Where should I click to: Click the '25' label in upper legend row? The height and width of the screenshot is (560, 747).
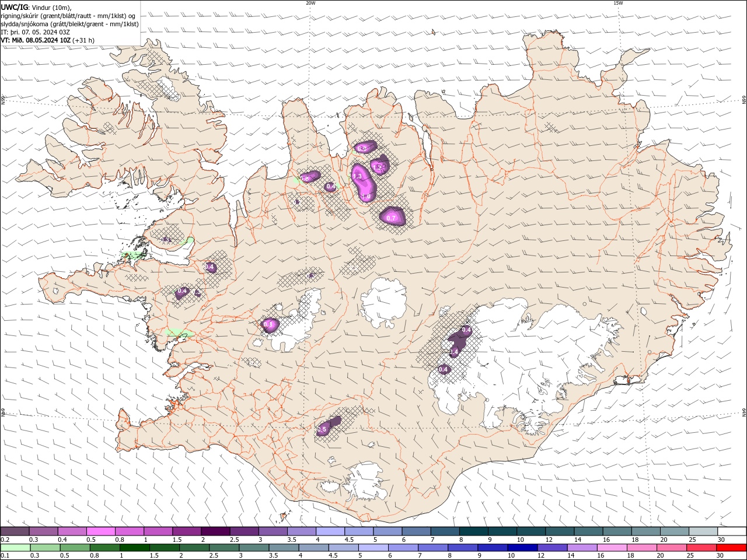click(x=692, y=540)
